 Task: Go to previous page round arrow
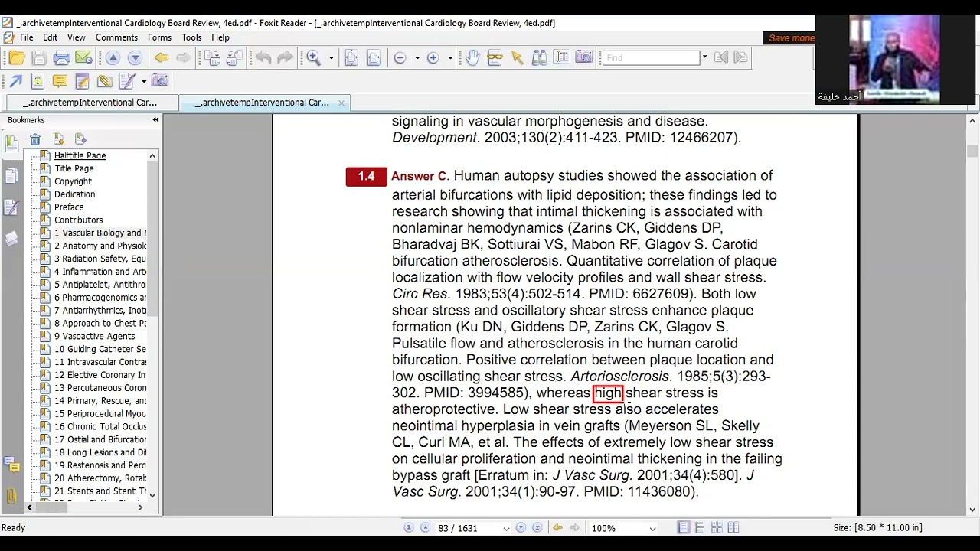point(113,58)
